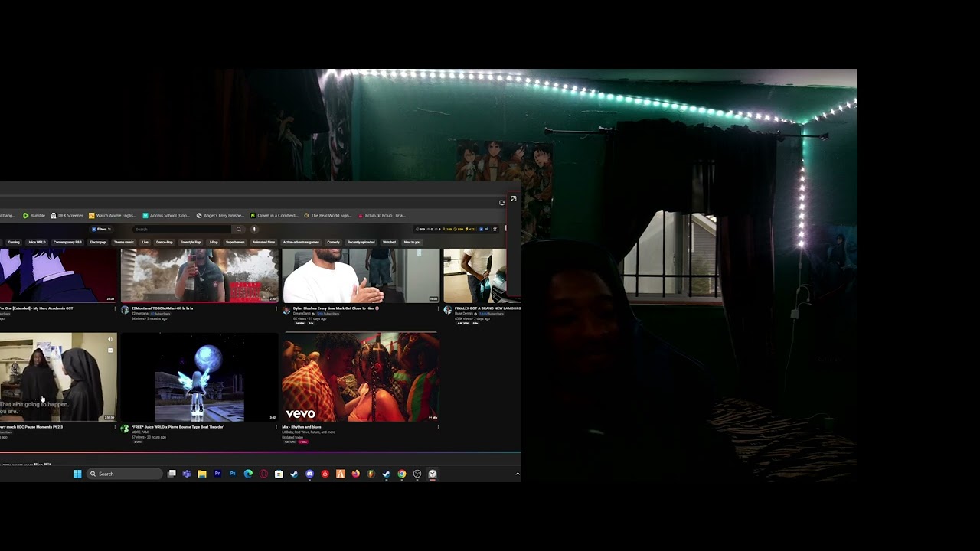Image resolution: width=980 pixels, height=551 pixels.
Task: Open the Juice WRLD type beat thumbnail
Action: (199, 377)
